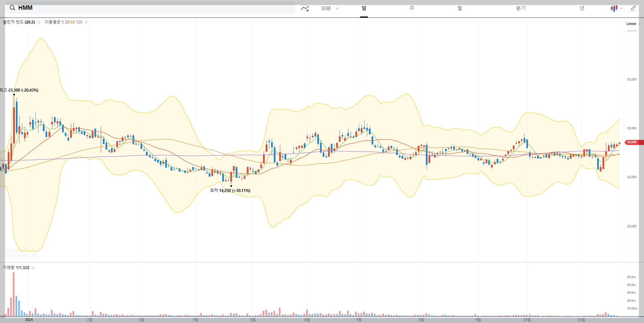Switch to the 월 monthly chart tab
Screen dimensions: 644x323
pyautogui.click(x=460, y=8)
